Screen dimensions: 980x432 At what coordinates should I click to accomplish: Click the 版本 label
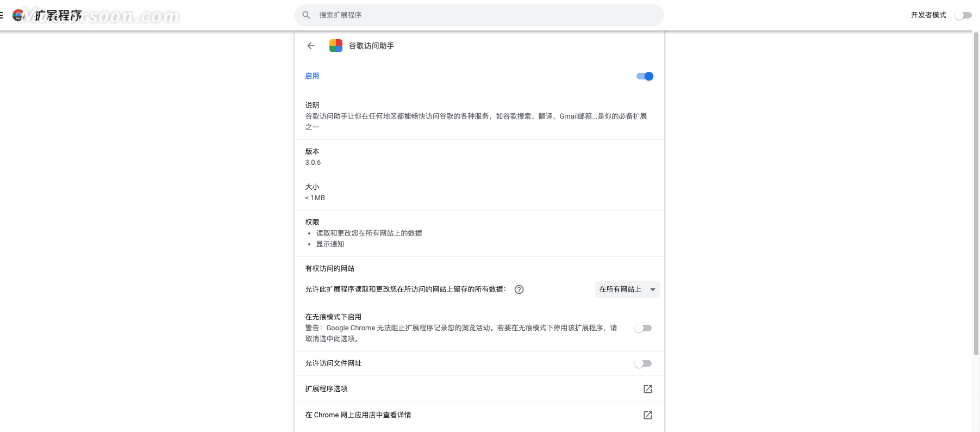tap(312, 152)
